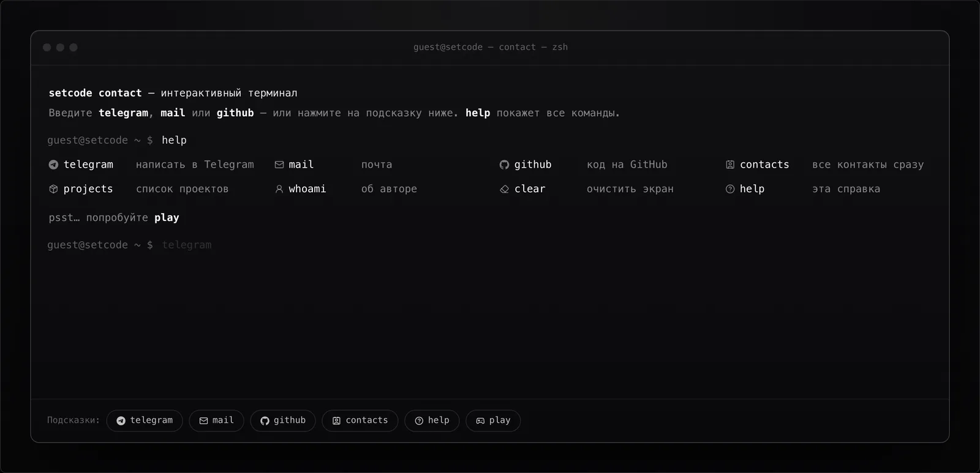This screenshot has height=473, width=980.
Task: Select the whoami command in help output
Action: (307, 189)
